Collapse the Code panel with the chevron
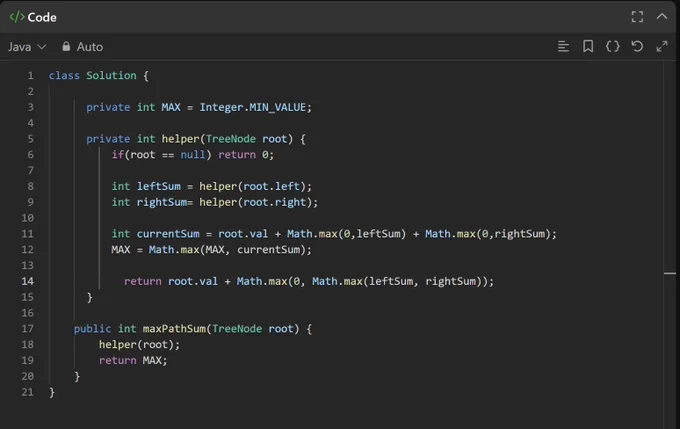This screenshot has height=429, width=680. pos(662,16)
